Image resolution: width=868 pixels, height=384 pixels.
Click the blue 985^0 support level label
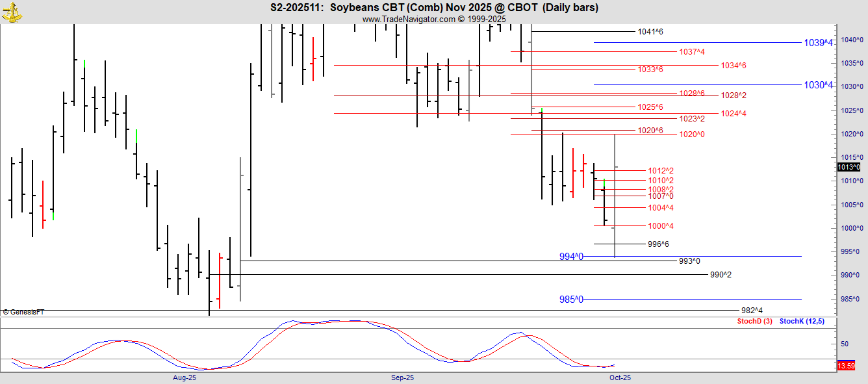point(571,300)
